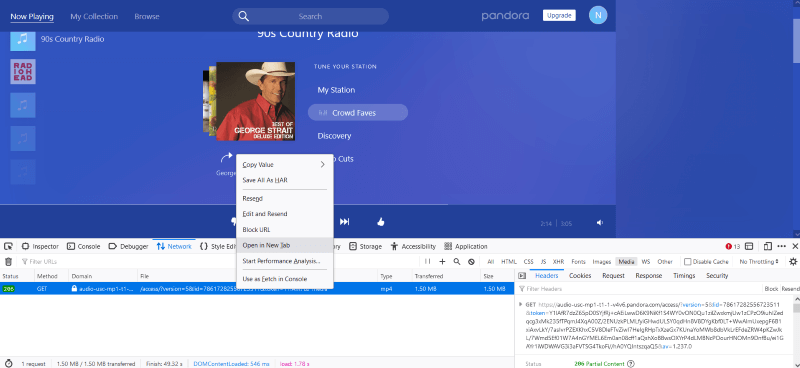
Task: Choose Save All As HAR
Action: click(284, 180)
